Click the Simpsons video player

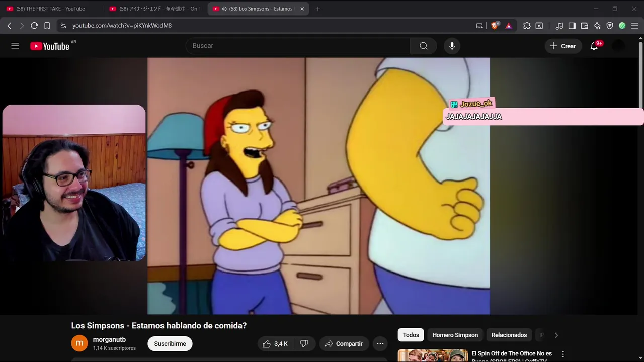click(x=318, y=186)
